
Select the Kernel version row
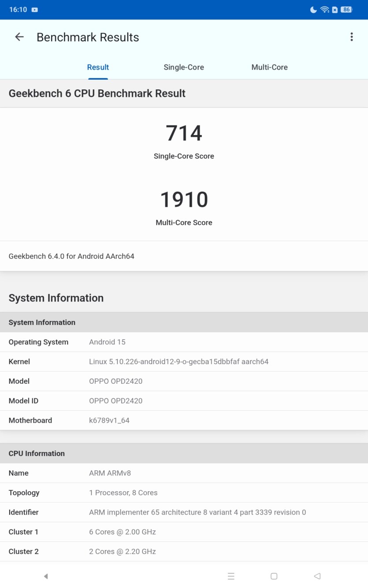[184, 362]
